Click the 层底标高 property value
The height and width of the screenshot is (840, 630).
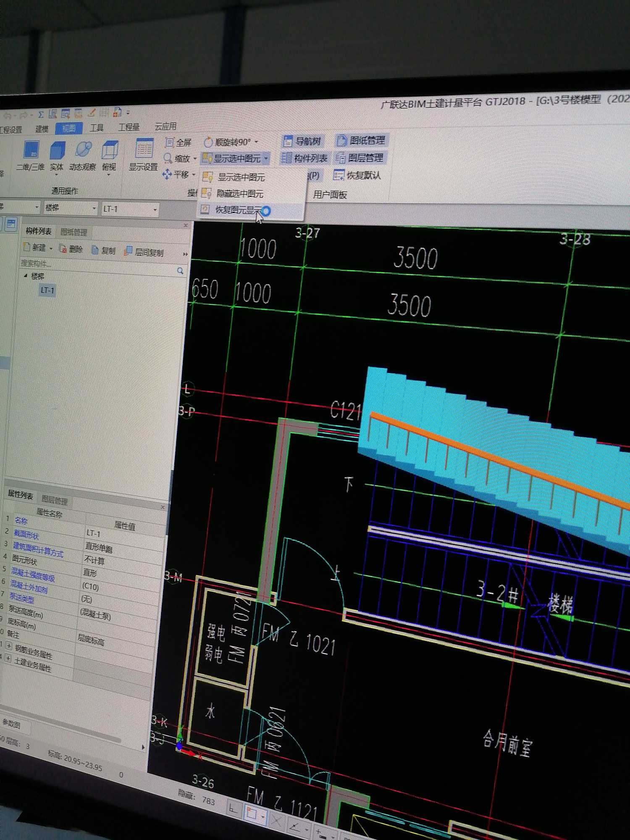click(91, 639)
